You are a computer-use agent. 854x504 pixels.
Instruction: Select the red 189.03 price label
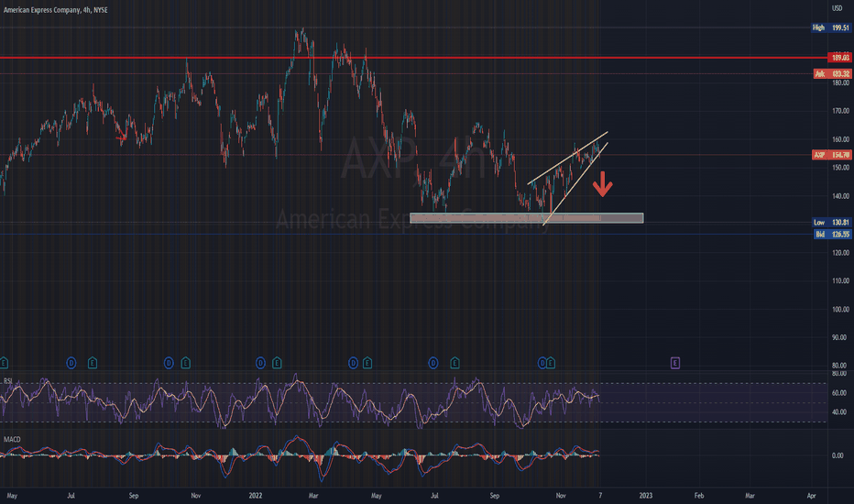(839, 57)
